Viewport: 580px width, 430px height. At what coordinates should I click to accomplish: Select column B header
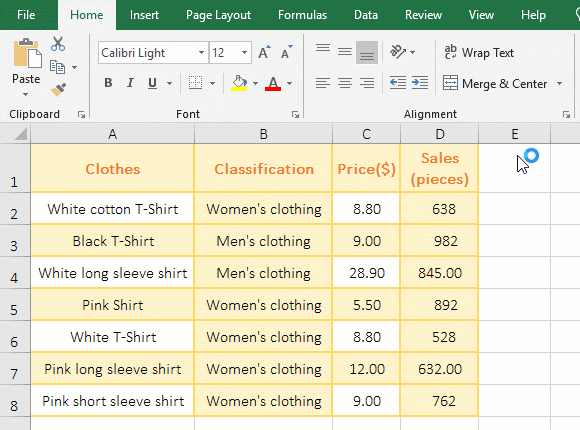(263, 134)
